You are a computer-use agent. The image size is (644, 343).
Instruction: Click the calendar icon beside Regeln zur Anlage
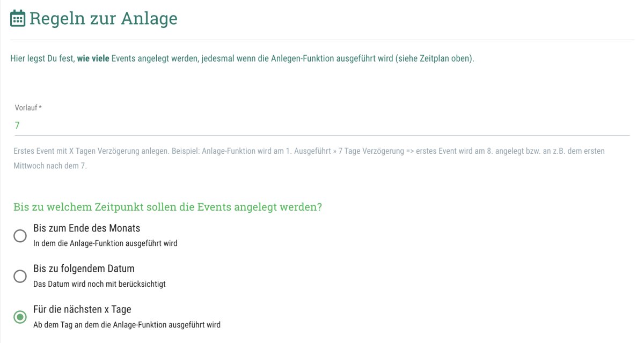pyautogui.click(x=18, y=19)
